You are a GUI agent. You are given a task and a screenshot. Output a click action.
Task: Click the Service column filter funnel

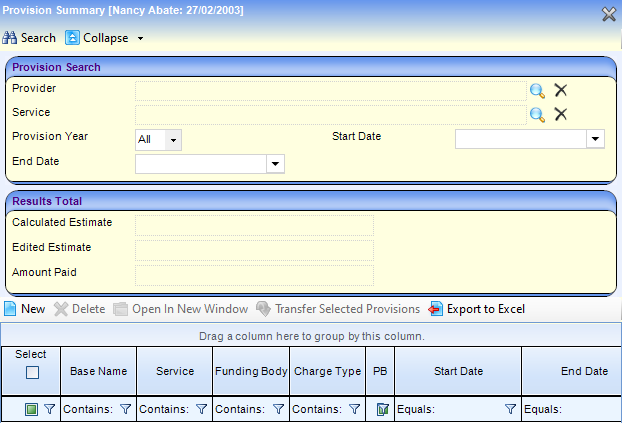(x=201, y=409)
